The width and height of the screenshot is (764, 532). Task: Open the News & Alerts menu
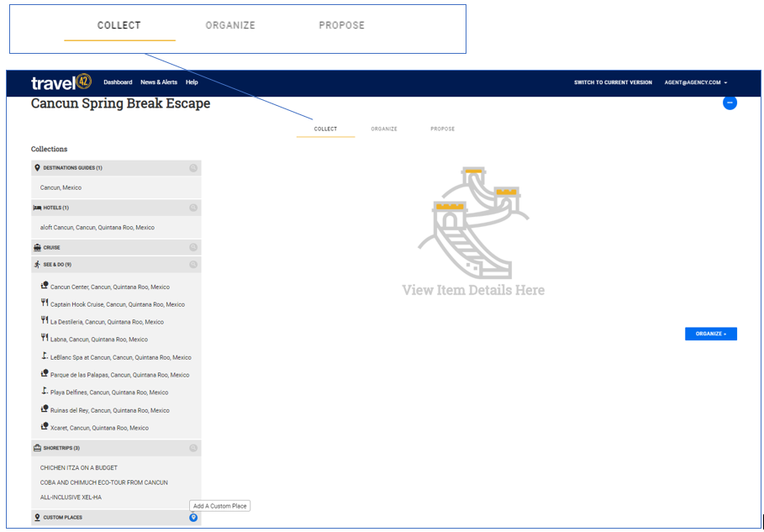159,82
